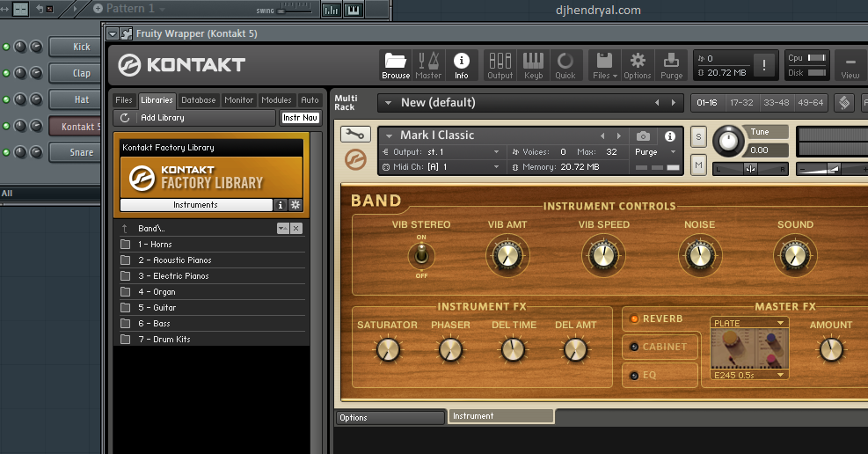Open the Pattern 1 selector dropdown
Screen dimensions: 868x454
pyautogui.click(x=162, y=9)
